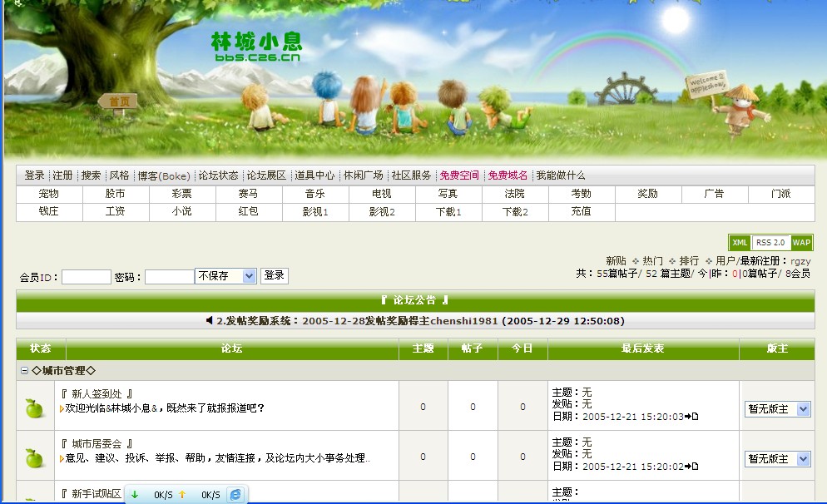This screenshot has width=827, height=504.
Task: Click the 首页 wooden signpost
Action: [x=119, y=101]
